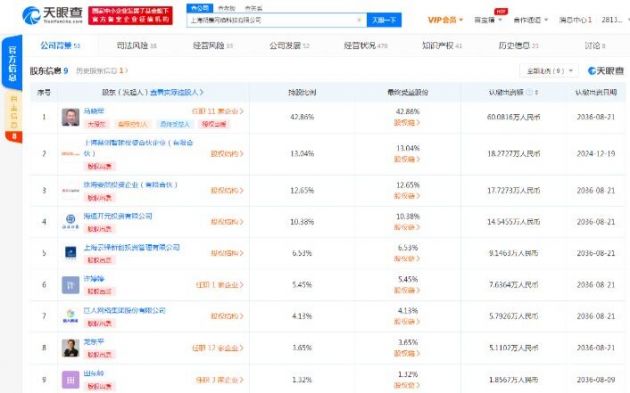This screenshot has height=393, width=630.
Task: Open 股权链 under 42.86% beneficial share
Action: pyautogui.click(x=407, y=123)
